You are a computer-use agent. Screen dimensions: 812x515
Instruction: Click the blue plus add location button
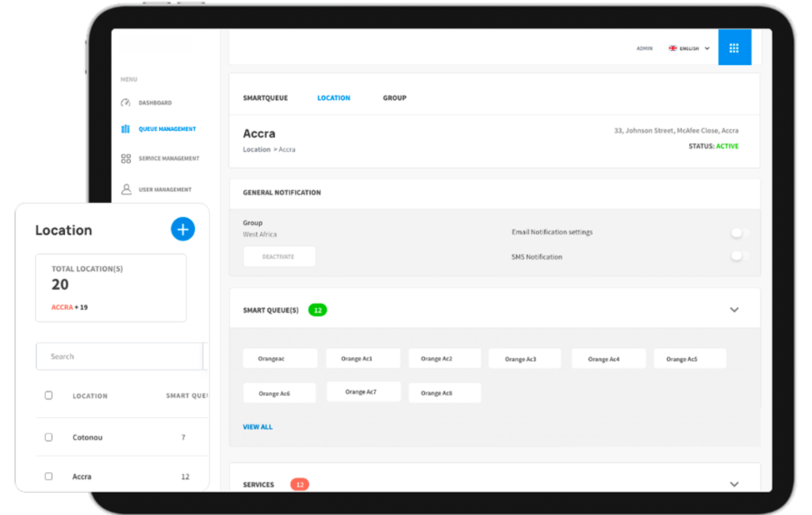tap(182, 229)
